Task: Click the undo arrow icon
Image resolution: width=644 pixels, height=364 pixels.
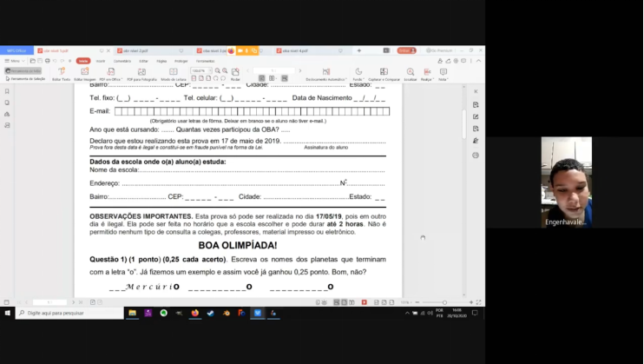Action: pos(55,61)
